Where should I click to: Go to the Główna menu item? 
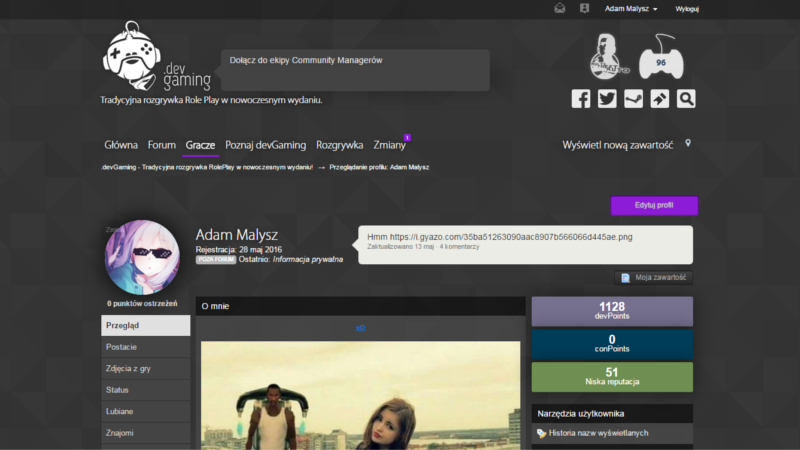(121, 145)
